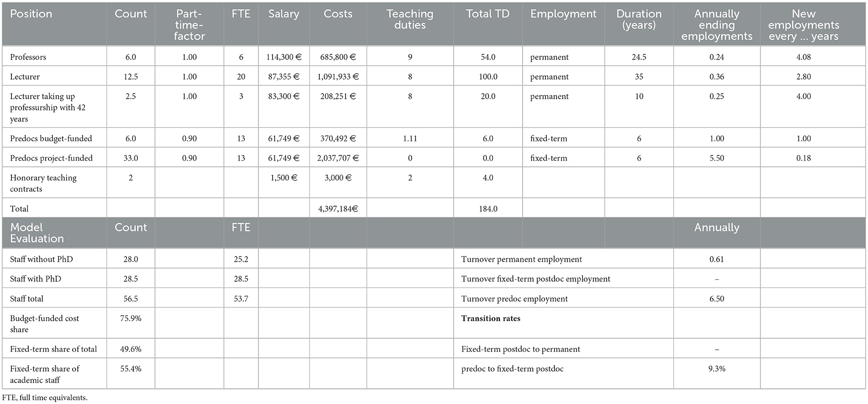The width and height of the screenshot is (868, 404).
Task: Click the 'Annually' header in Model Evaluation
Action: [717, 228]
